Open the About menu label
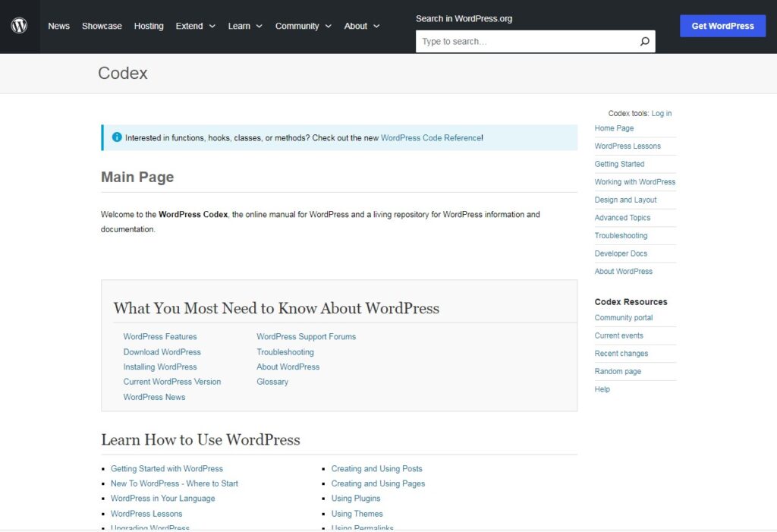This screenshot has height=532, width=777. click(x=356, y=26)
